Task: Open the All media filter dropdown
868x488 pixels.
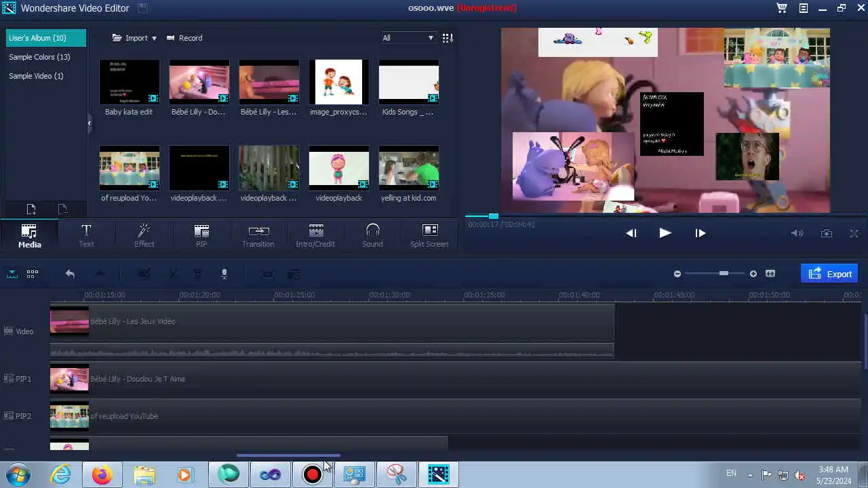Action: coord(408,38)
